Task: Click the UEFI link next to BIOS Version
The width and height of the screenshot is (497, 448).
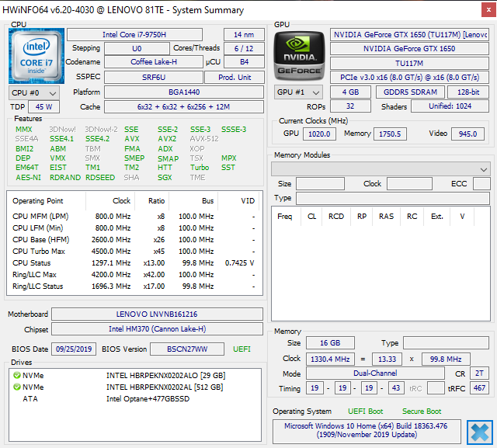Action: click(x=242, y=349)
